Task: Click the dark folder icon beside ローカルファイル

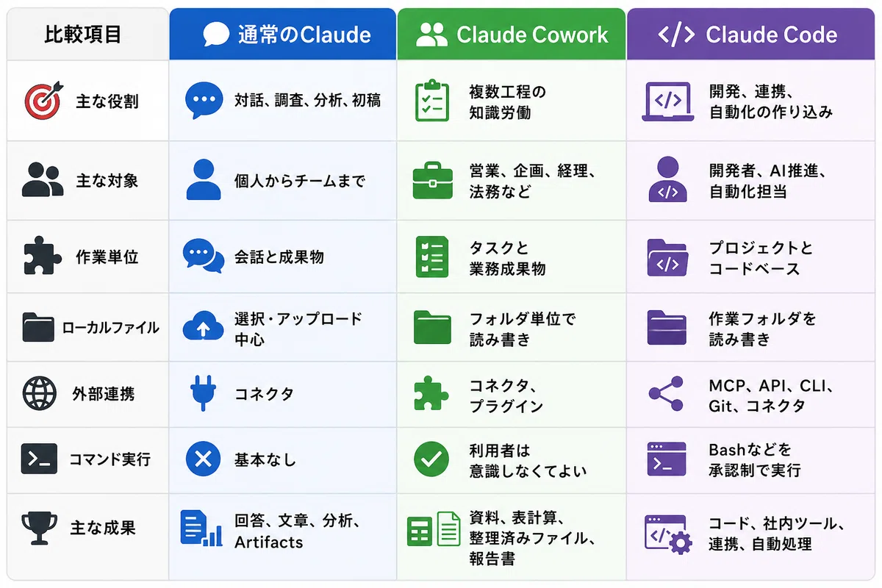Action: [38, 327]
